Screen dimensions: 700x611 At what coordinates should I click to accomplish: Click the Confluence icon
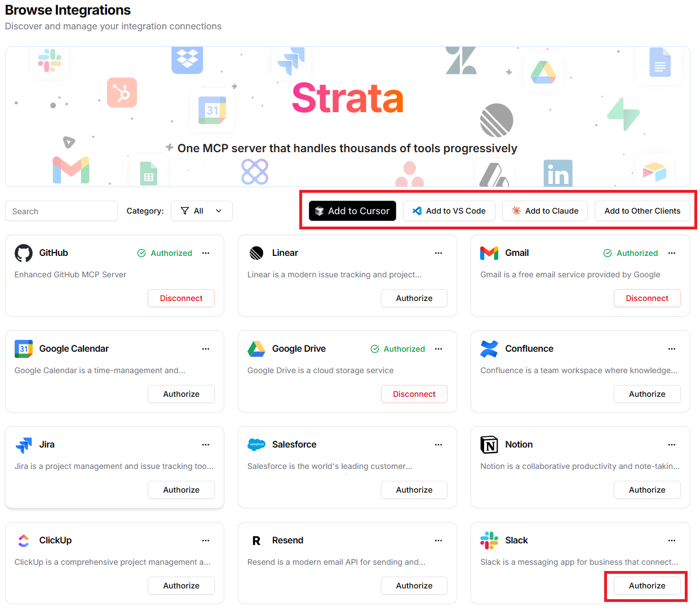tap(489, 349)
